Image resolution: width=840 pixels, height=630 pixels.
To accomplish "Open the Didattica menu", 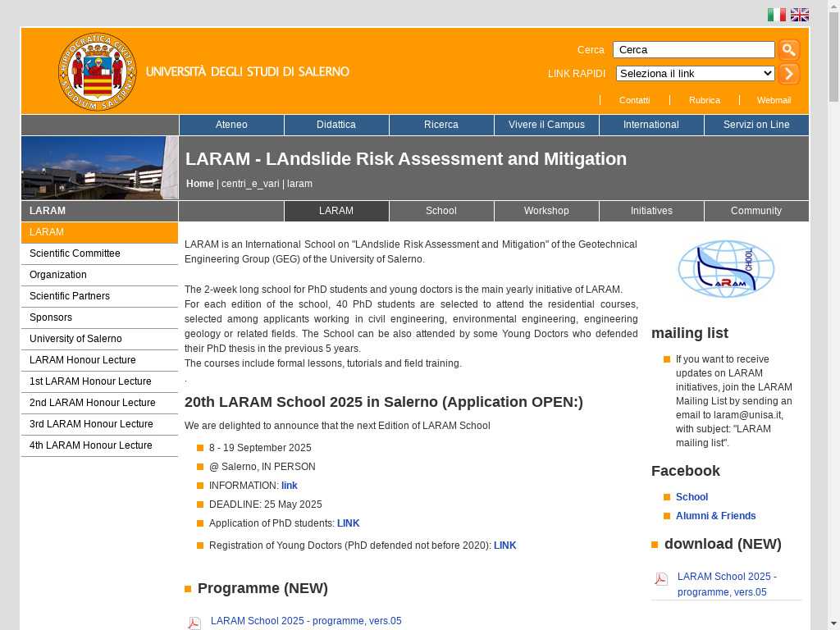I will (336, 125).
